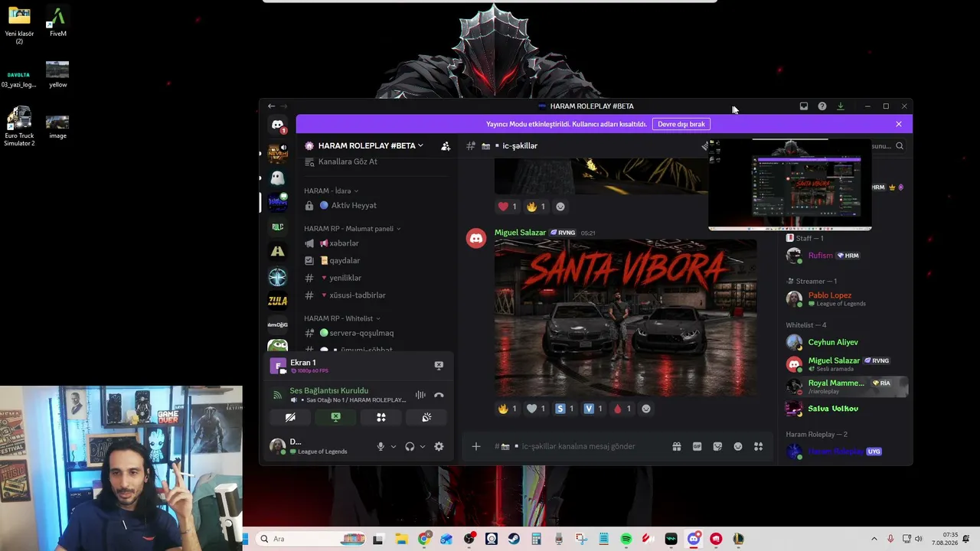
Task: Click message attachment plus button
Action: pos(475,446)
